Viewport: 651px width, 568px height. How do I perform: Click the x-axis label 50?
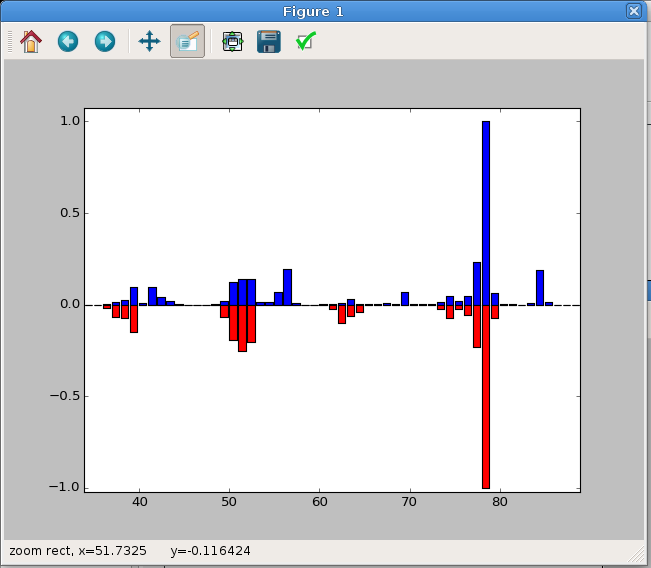pyautogui.click(x=229, y=502)
